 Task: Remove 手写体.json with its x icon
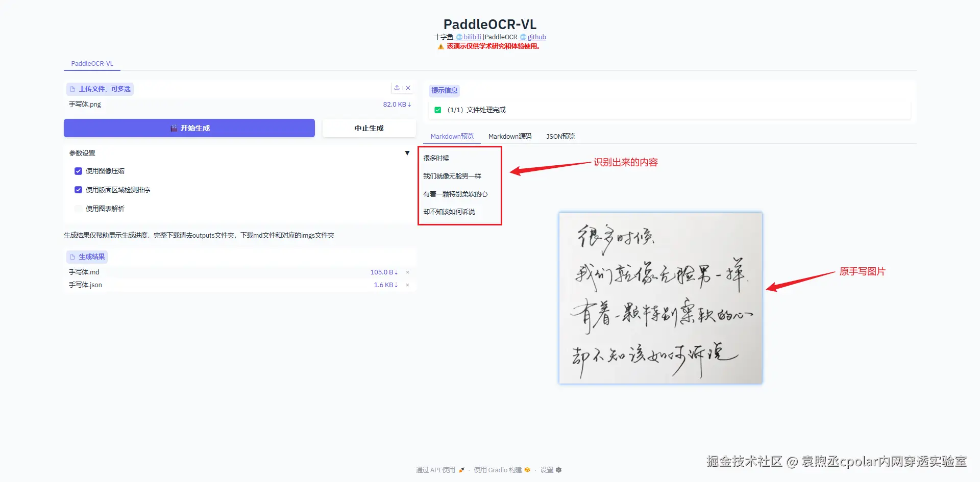tap(407, 285)
